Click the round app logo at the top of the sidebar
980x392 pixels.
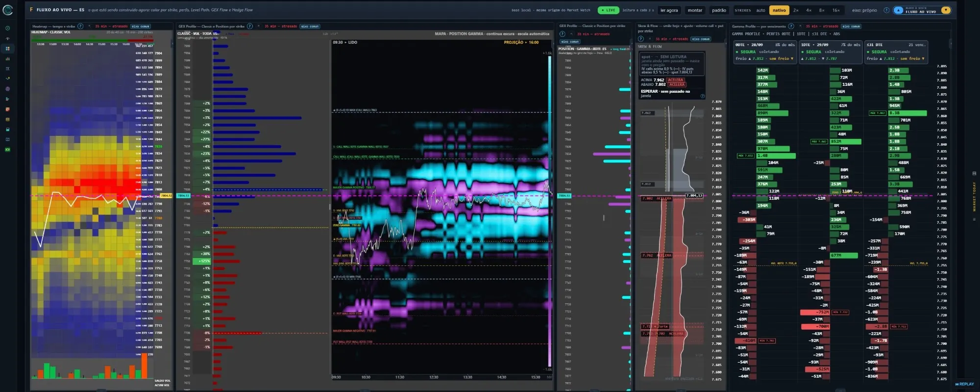coord(7,10)
